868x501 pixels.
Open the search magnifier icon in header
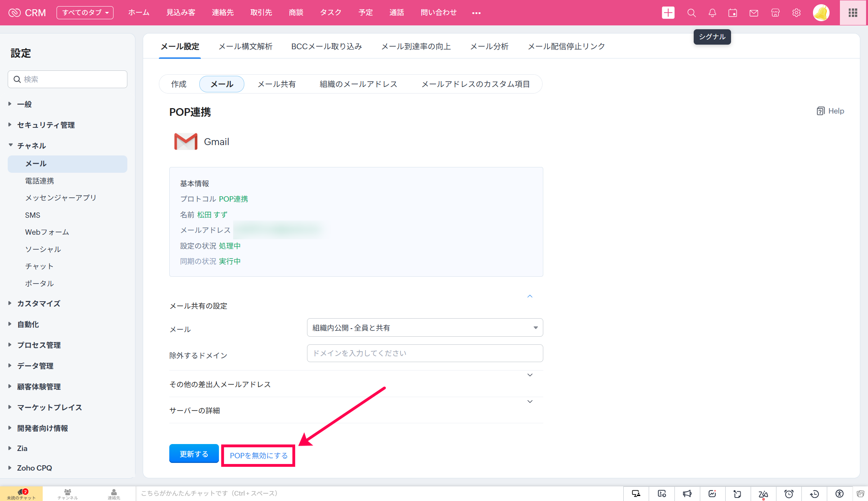[x=691, y=13]
